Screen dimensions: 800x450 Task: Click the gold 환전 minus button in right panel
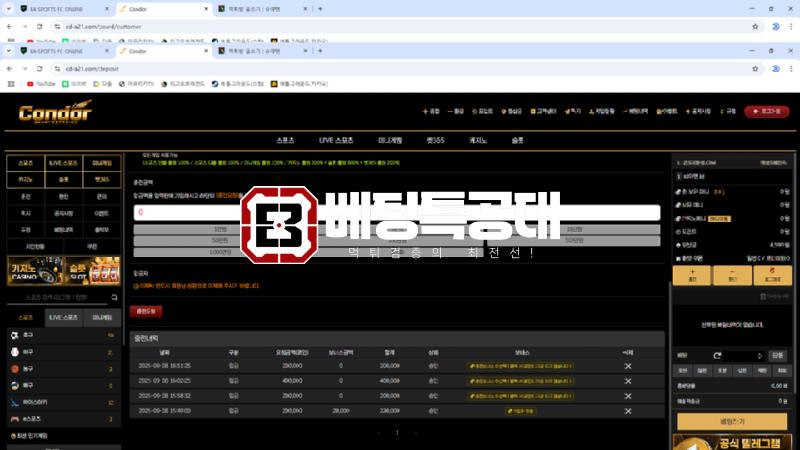pos(732,276)
